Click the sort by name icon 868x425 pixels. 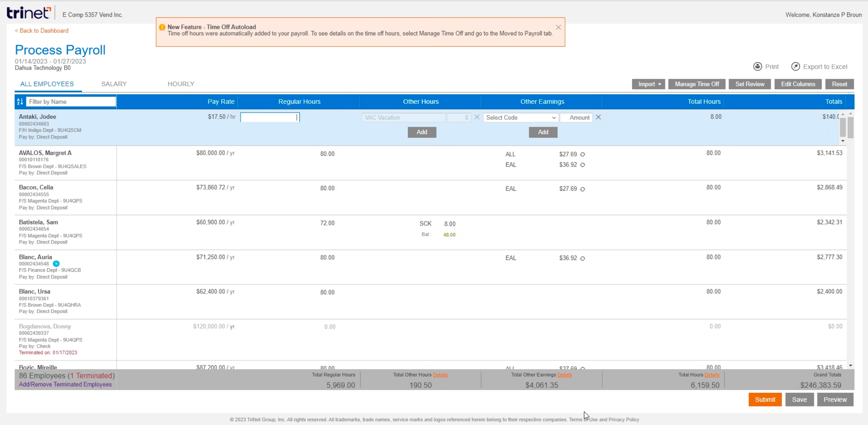point(20,101)
